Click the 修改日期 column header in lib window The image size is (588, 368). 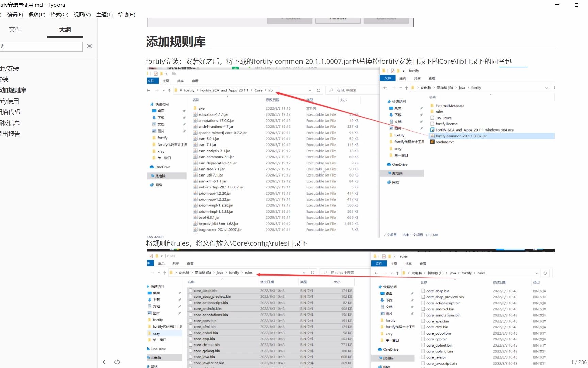pos(273,100)
